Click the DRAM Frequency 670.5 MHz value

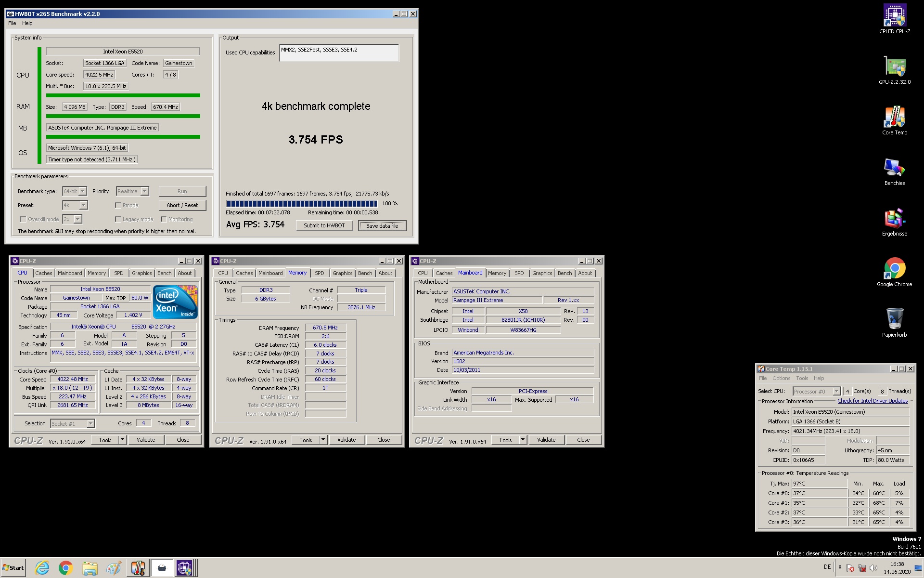point(325,328)
